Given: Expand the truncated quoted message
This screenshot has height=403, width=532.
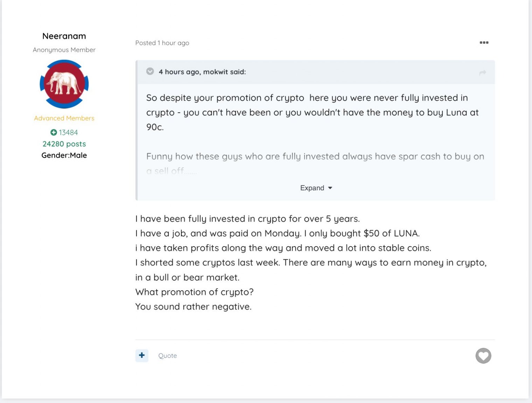Looking at the screenshot, I should (x=312, y=188).
